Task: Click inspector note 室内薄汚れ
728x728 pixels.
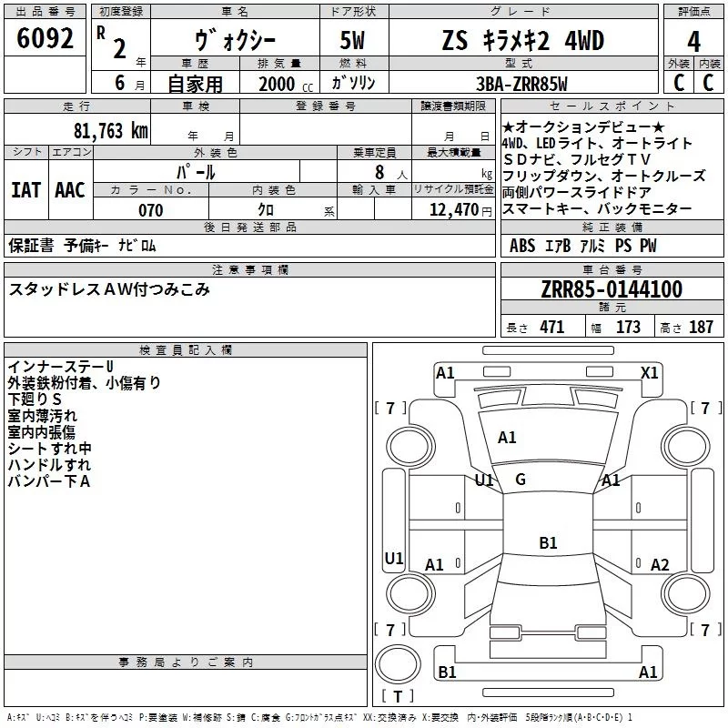Action: pos(42,416)
